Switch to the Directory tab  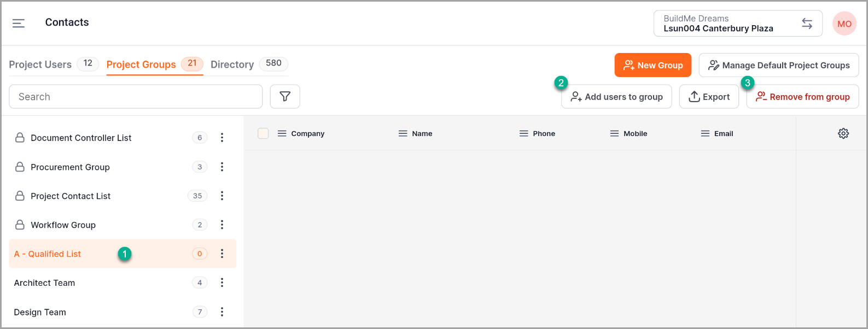(x=232, y=64)
